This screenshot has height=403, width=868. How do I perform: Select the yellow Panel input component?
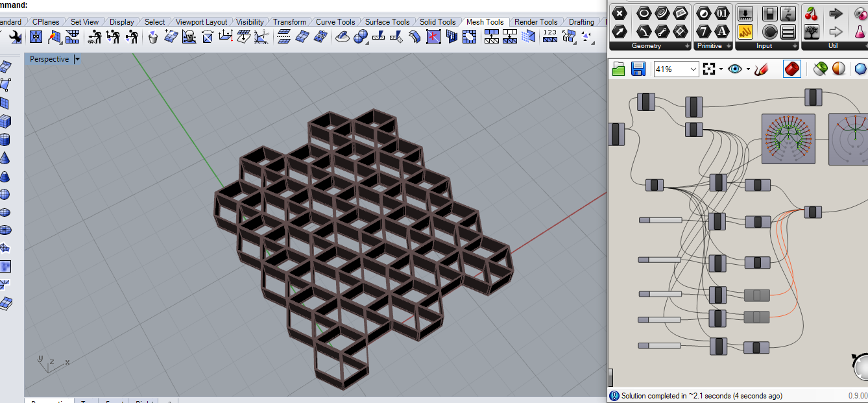[745, 31]
